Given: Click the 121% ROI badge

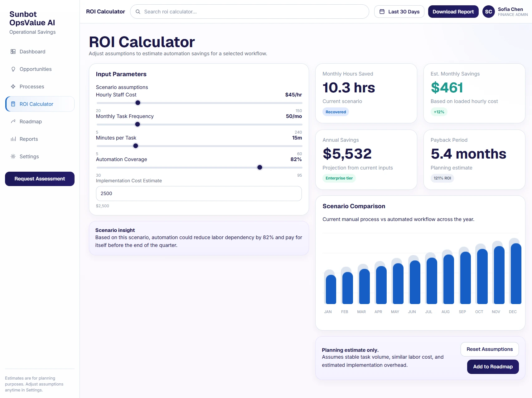Looking at the screenshot, I should tap(442, 178).
